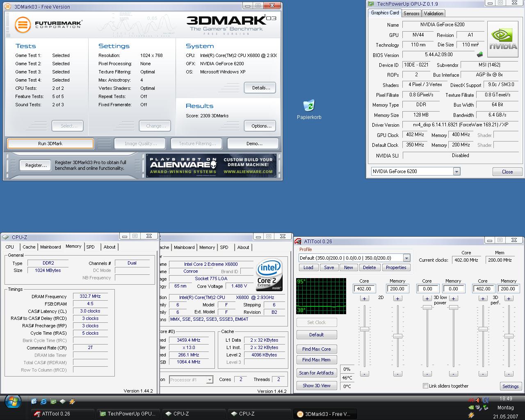Launch CPU-Z from quick launch bar
525x420 pixels.
(63, 402)
